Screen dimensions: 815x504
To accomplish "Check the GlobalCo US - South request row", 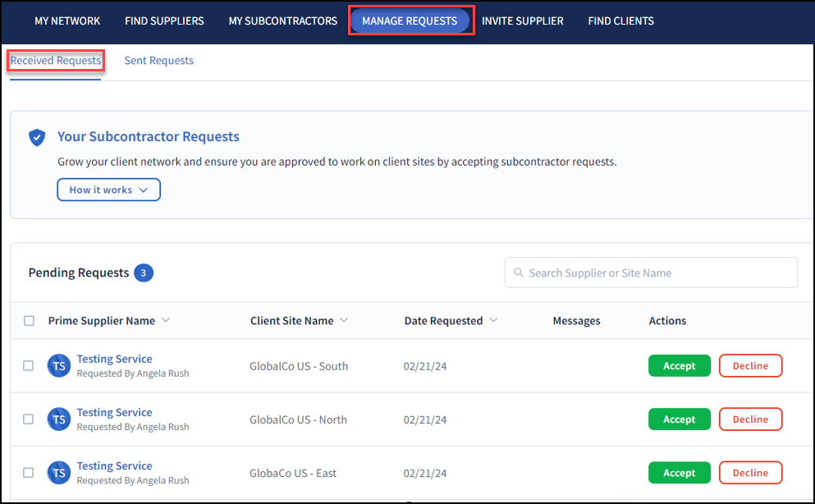I will (x=29, y=365).
